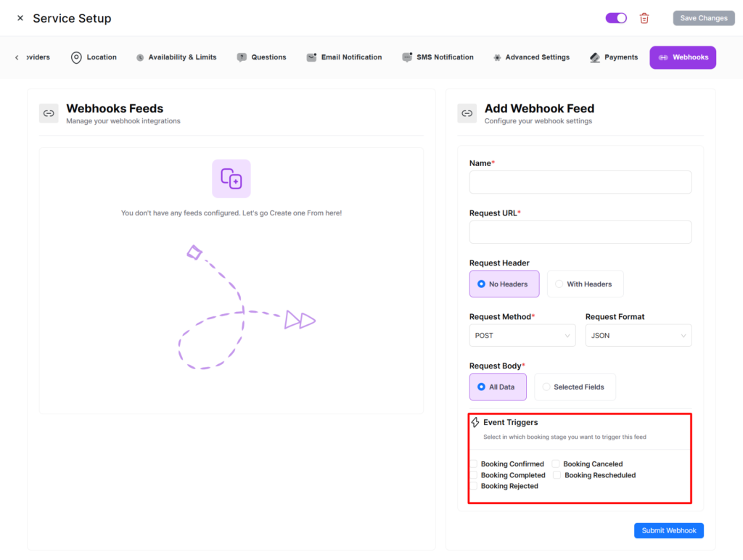The height and width of the screenshot is (560, 743).
Task: Close Service Setup with the X icon
Action: (x=20, y=18)
